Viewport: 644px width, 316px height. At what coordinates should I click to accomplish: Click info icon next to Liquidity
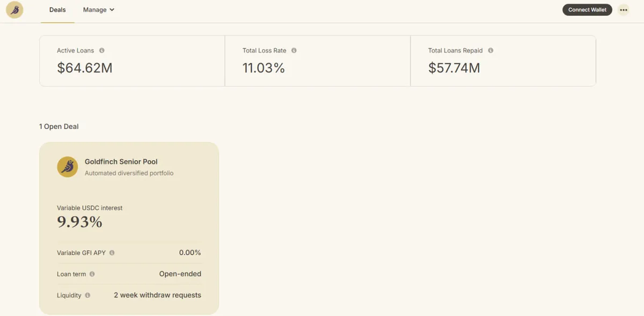[87, 295]
